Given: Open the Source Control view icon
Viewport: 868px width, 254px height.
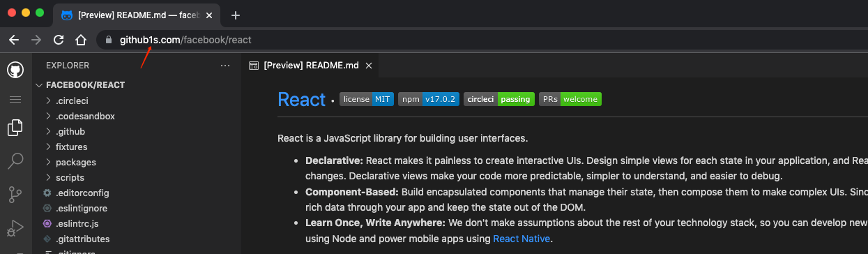Looking at the screenshot, I should (15, 195).
